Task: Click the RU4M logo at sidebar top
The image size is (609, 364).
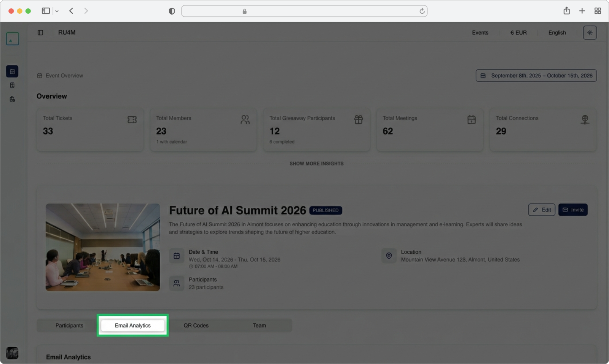Action: pos(12,39)
